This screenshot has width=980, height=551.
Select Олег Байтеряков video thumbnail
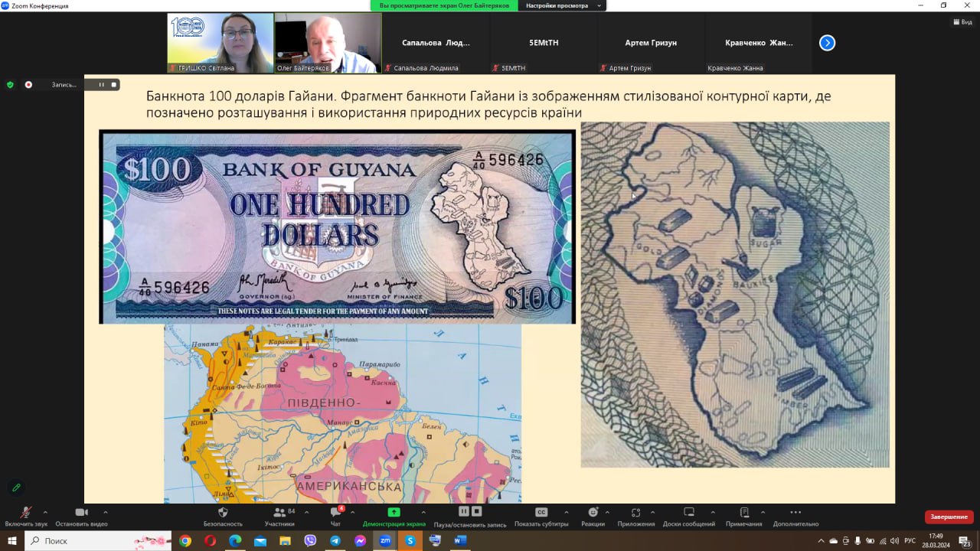click(x=328, y=43)
